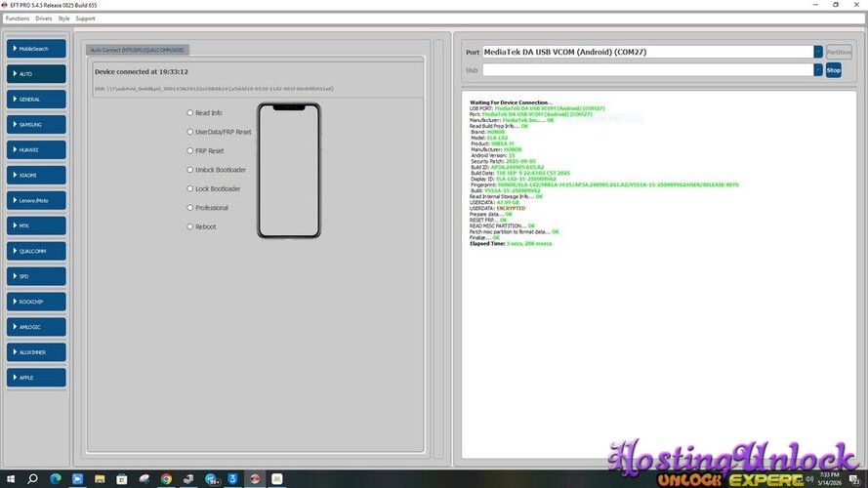Image resolution: width=868 pixels, height=488 pixels.
Task: Open the Style menu
Action: click(x=63, y=19)
